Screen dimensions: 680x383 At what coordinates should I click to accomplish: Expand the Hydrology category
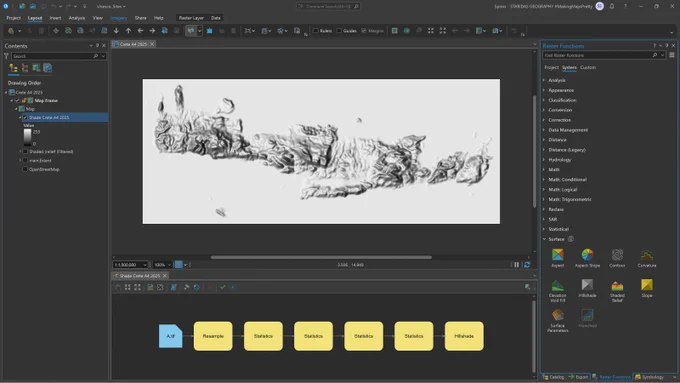544,160
